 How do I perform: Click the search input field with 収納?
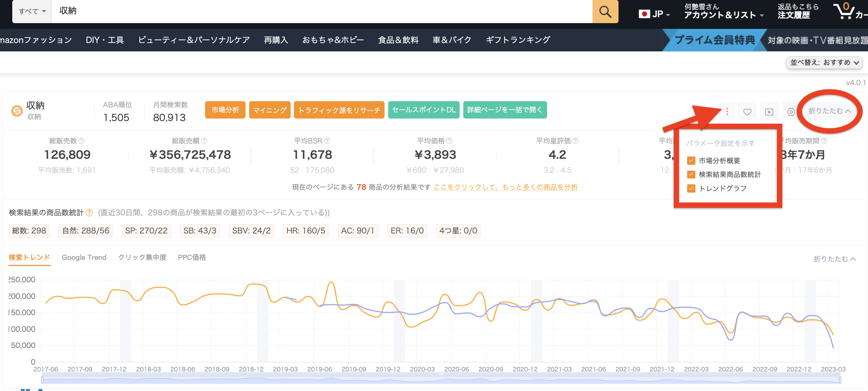(322, 12)
